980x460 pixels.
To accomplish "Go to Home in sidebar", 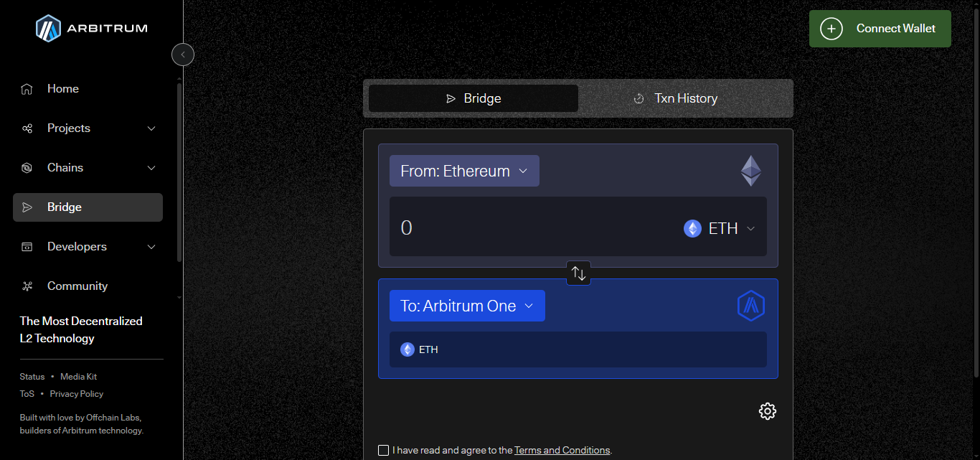I will point(88,89).
